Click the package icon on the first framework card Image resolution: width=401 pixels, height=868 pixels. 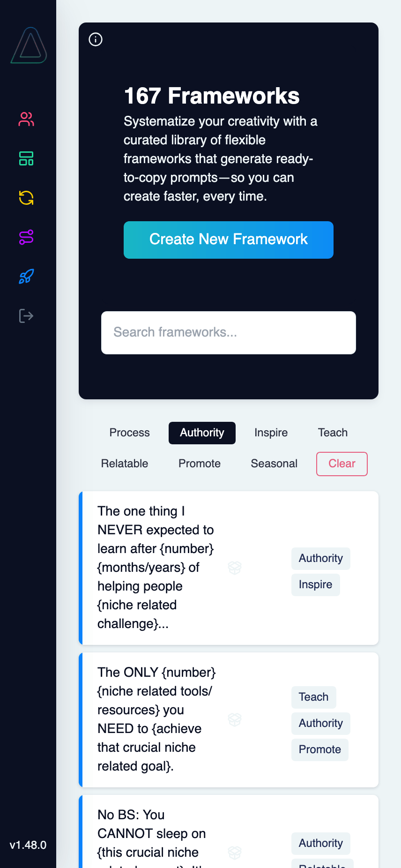[x=234, y=568]
